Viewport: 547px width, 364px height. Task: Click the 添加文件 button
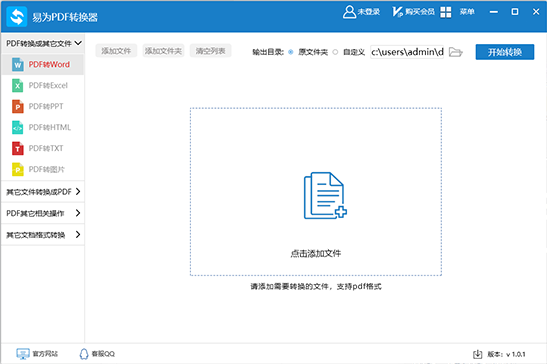(x=116, y=51)
